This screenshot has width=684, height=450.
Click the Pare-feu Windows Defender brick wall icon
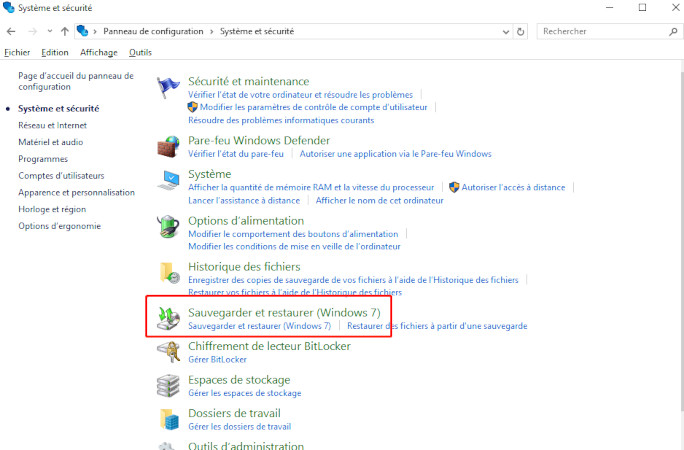click(168, 147)
